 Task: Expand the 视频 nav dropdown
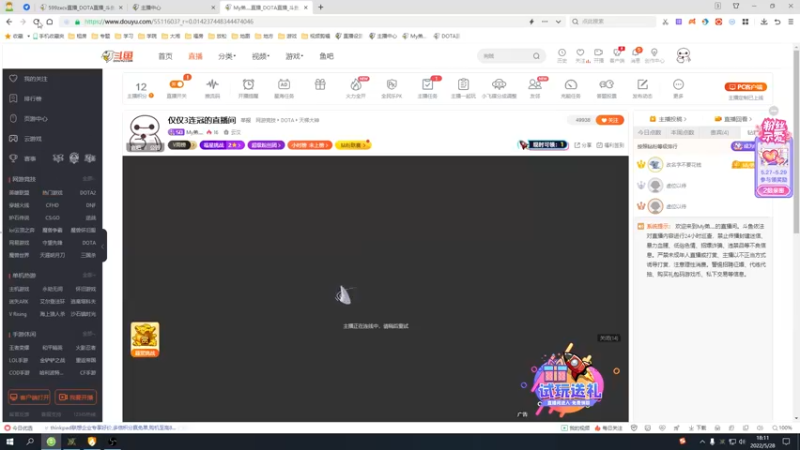(x=261, y=56)
